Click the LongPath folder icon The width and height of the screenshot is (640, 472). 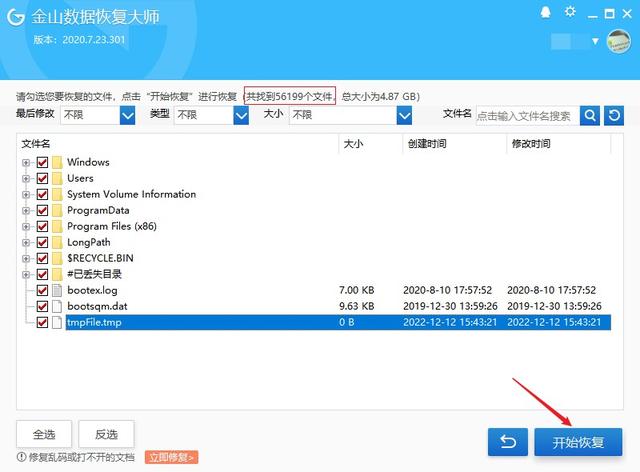tap(57, 242)
